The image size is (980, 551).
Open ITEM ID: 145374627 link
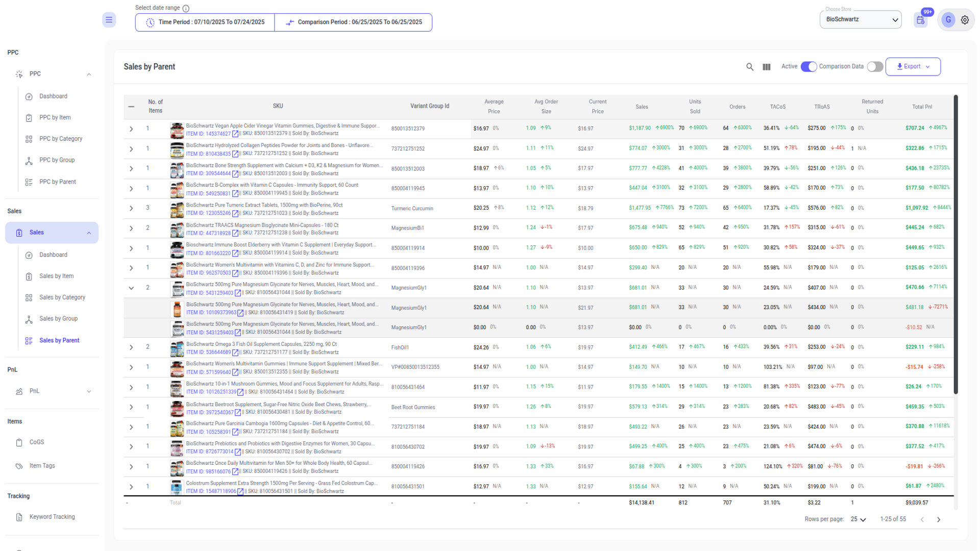(x=208, y=134)
